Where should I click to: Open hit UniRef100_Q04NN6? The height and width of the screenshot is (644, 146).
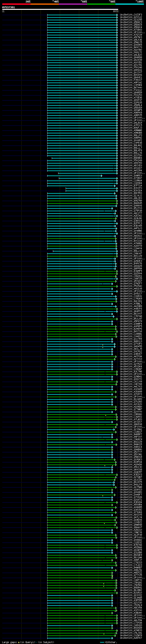[x=131, y=231]
